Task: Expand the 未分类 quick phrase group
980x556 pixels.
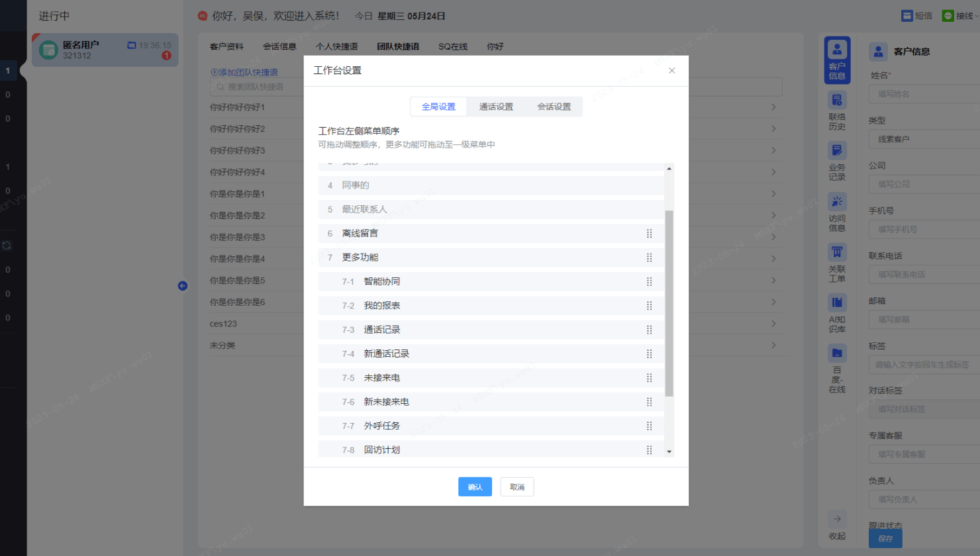Action: [x=773, y=346]
